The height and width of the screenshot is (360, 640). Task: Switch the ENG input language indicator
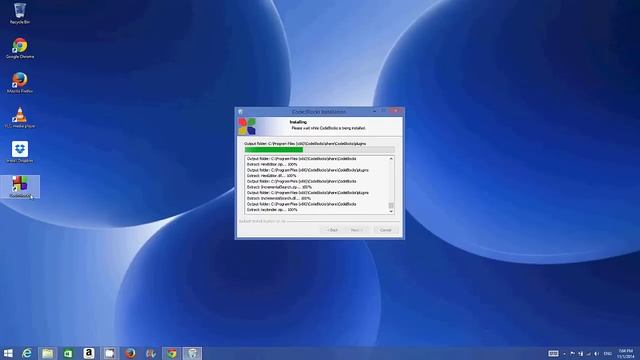click(x=608, y=354)
